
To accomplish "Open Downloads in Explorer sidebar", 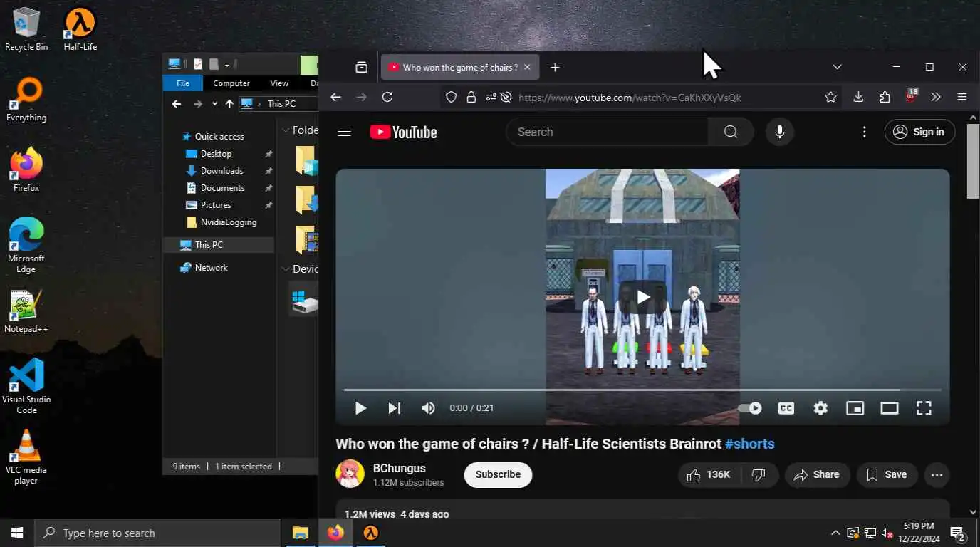I will click(x=221, y=171).
